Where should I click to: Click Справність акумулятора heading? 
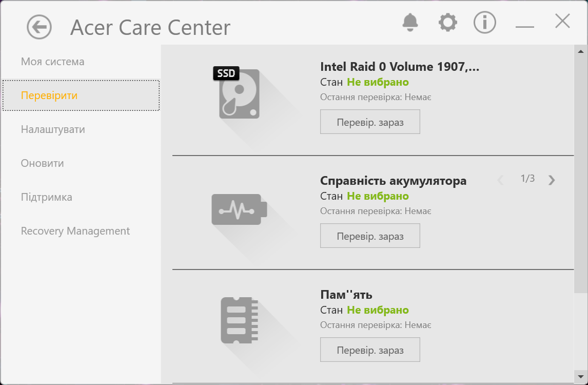click(x=394, y=181)
